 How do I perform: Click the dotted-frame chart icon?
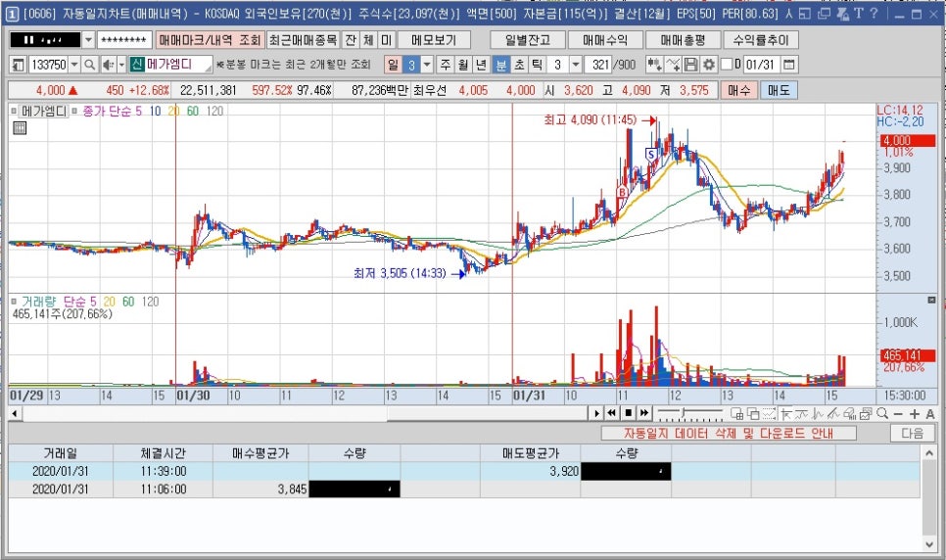pyautogui.click(x=769, y=413)
